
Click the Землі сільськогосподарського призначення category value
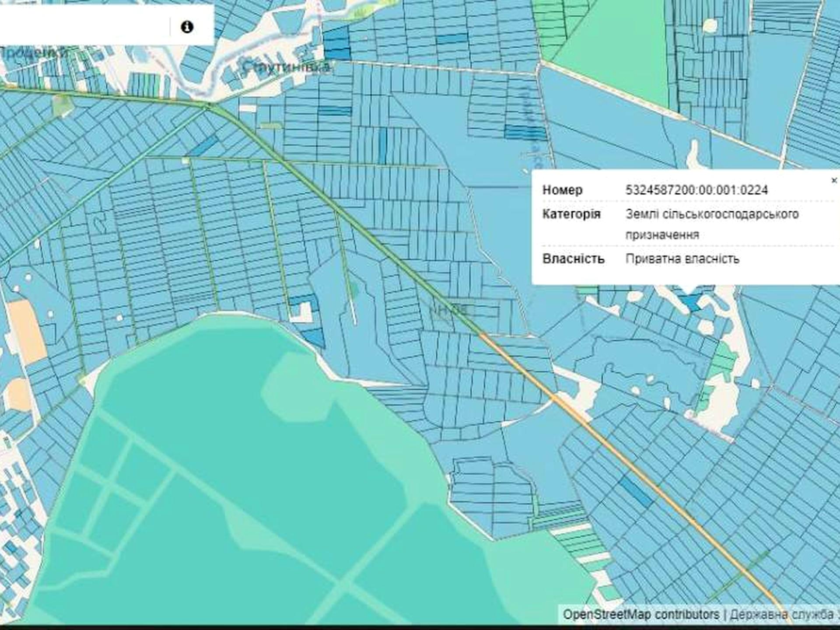pos(712,224)
